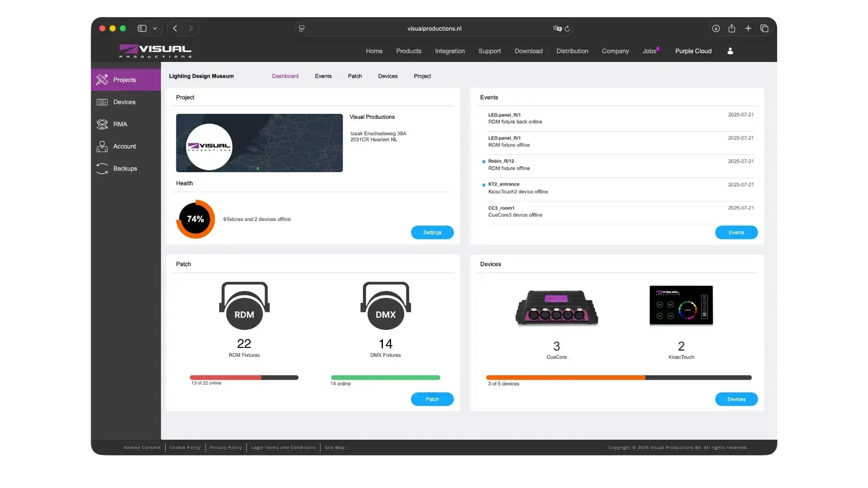
Task: Open the Purple Cloud menu item
Action: 693,51
